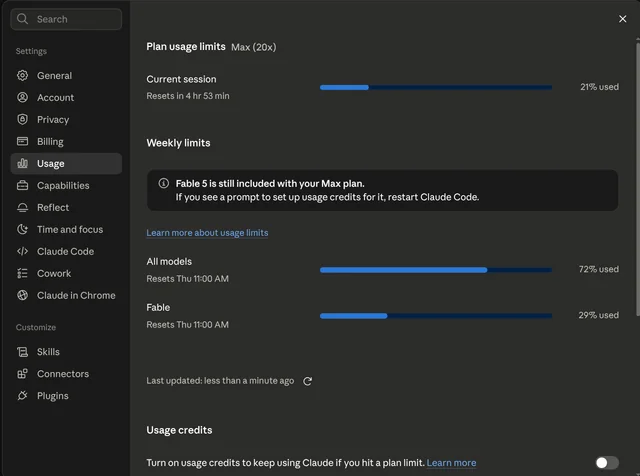Open Claude in Chrome settings
Image resolution: width=640 pixels, height=476 pixels.
(x=66, y=296)
